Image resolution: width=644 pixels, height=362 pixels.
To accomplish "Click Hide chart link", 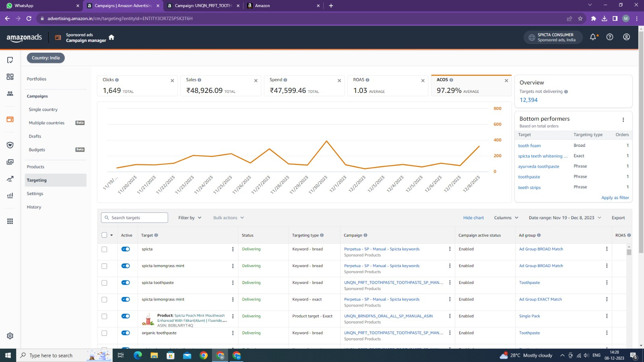I will pos(473,218).
